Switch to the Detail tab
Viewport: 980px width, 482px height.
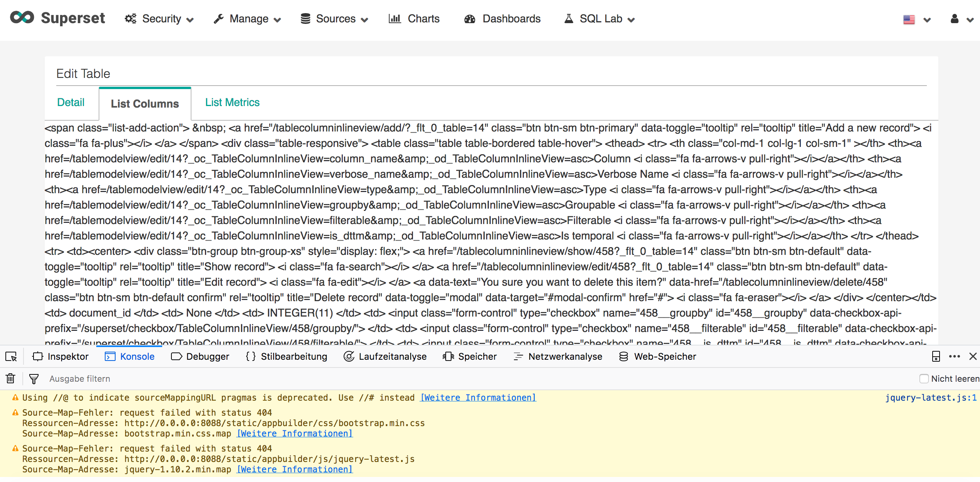[x=71, y=103]
